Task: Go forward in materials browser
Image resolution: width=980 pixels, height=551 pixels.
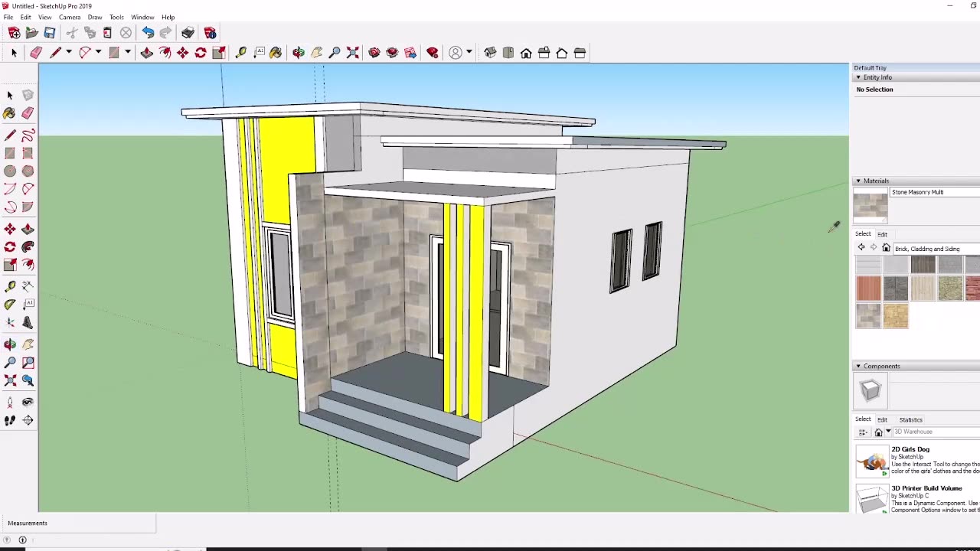Action: click(x=874, y=248)
